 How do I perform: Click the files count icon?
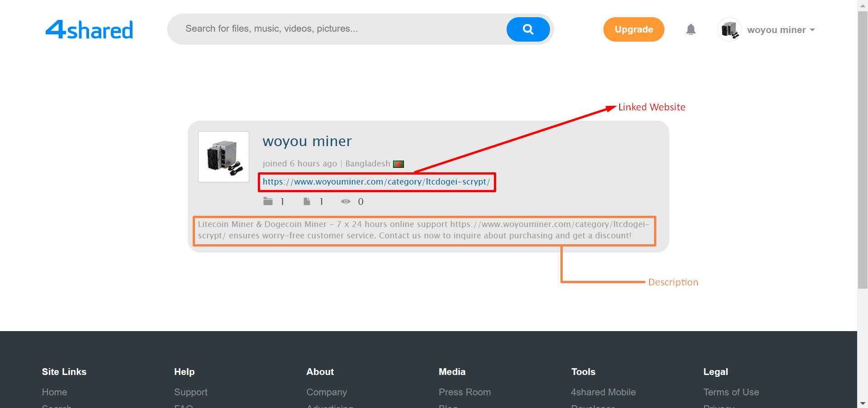tap(307, 201)
